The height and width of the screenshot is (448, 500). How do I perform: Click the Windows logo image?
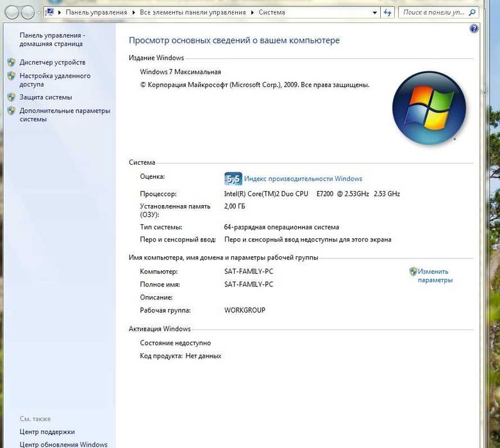pyautogui.click(x=429, y=108)
